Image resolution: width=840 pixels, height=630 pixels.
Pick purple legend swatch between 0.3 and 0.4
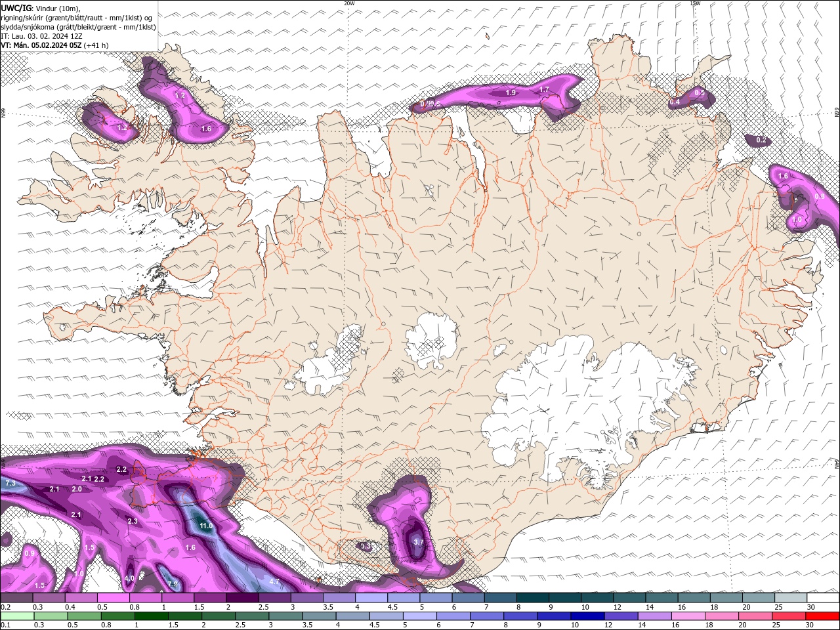coord(49,598)
